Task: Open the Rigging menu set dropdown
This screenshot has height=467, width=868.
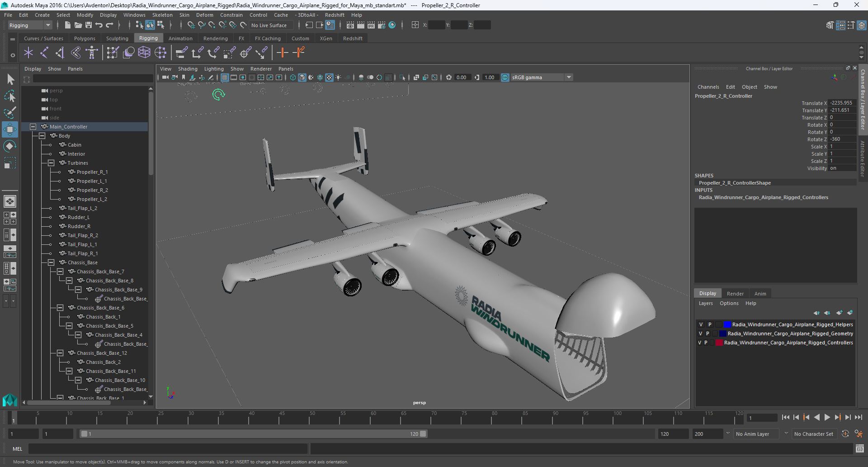Action: point(29,25)
